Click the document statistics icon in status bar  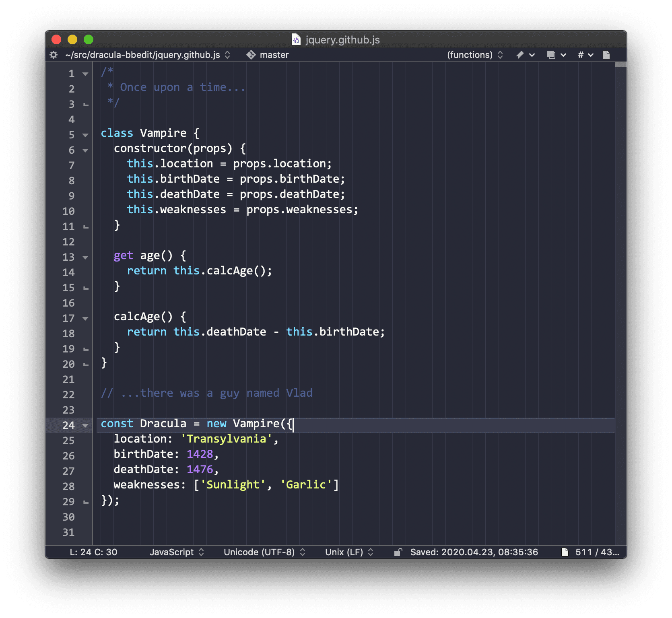click(x=565, y=552)
